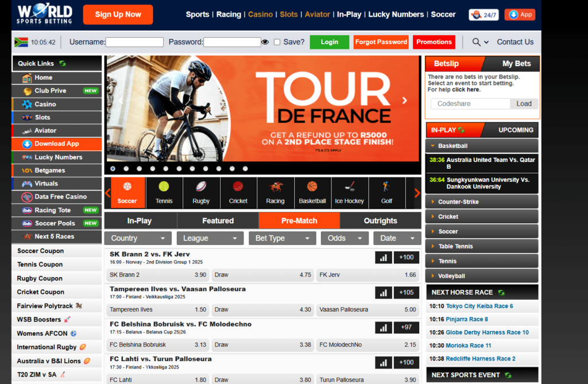Image resolution: width=588 pixels, height=384 pixels.
Task: Open the World Sports Betting logo homepage
Action: (x=45, y=14)
